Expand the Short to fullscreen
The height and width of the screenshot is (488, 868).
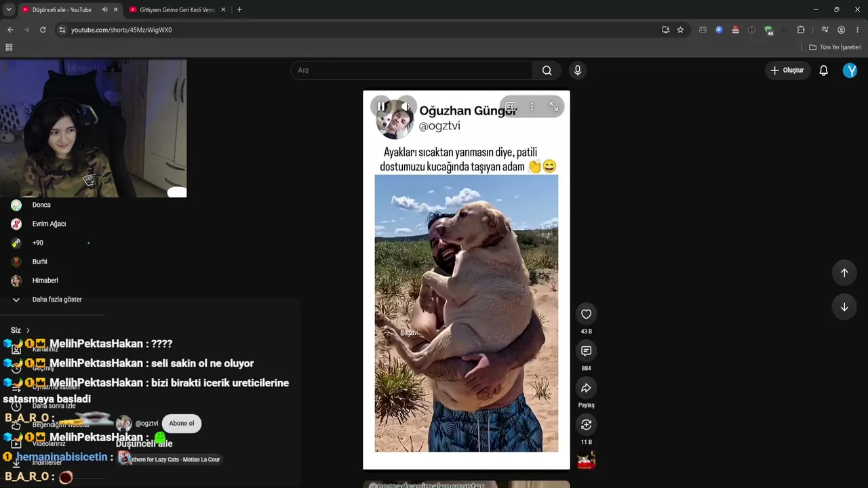553,106
